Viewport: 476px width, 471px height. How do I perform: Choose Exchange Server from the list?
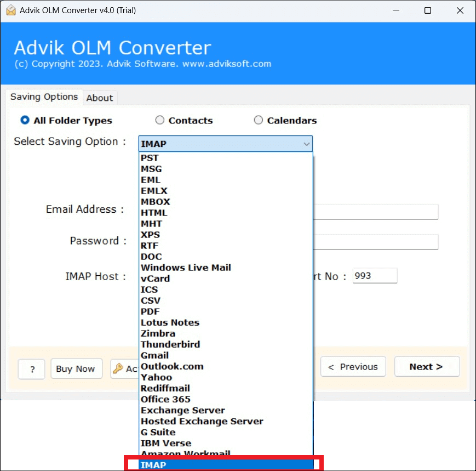click(182, 410)
